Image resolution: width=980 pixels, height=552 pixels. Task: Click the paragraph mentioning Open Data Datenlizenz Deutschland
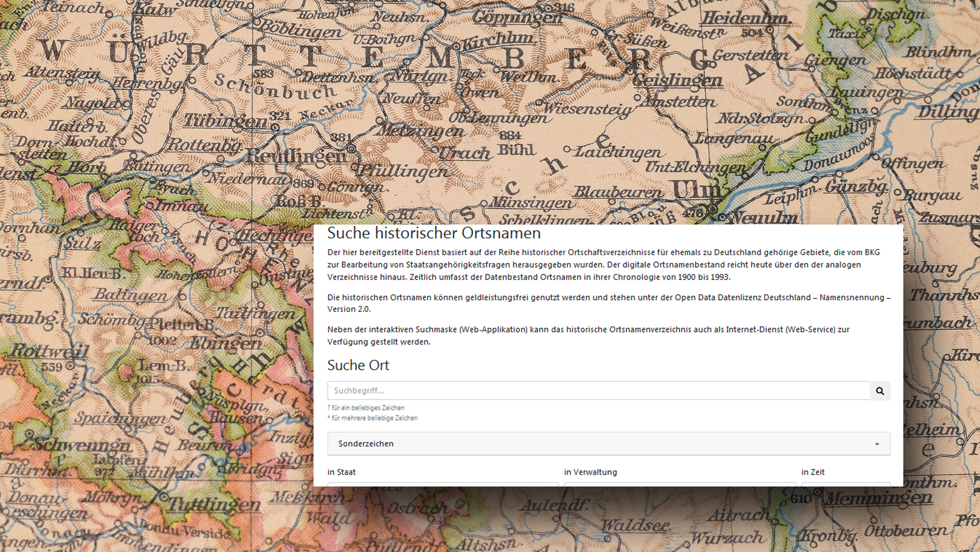(608, 303)
